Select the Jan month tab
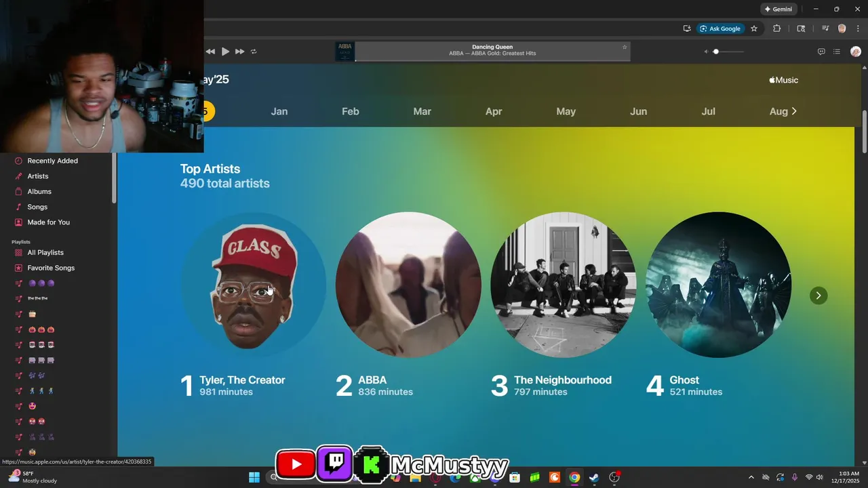Image resolution: width=868 pixels, height=488 pixels. [279, 111]
